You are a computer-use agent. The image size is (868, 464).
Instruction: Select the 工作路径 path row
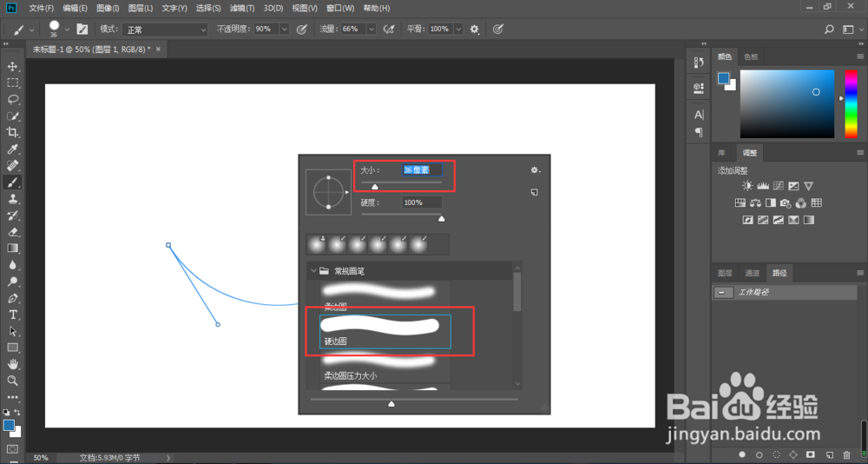tap(785, 292)
